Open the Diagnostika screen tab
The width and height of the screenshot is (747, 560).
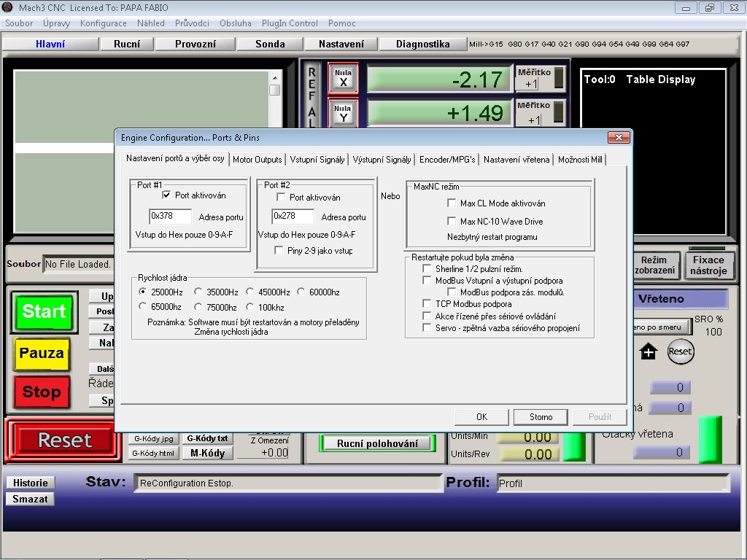tap(422, 44)
